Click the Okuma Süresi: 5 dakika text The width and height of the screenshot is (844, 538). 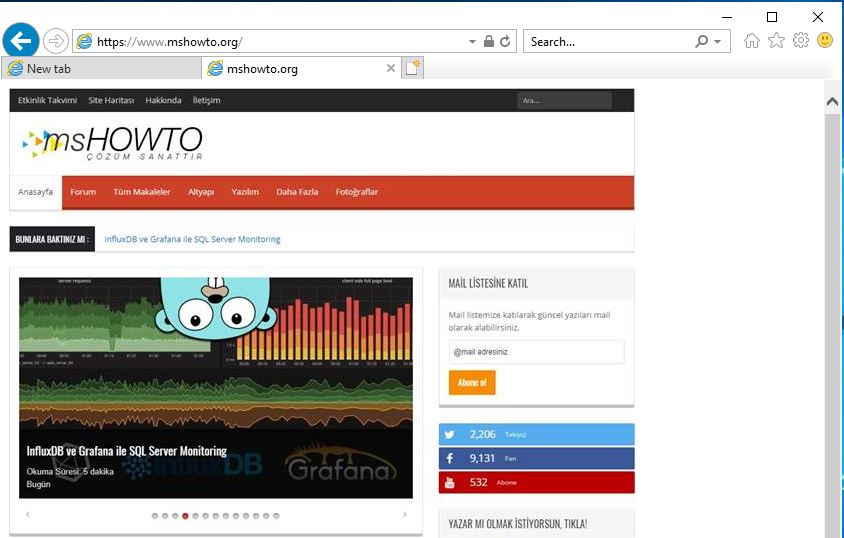pos(70,471)
